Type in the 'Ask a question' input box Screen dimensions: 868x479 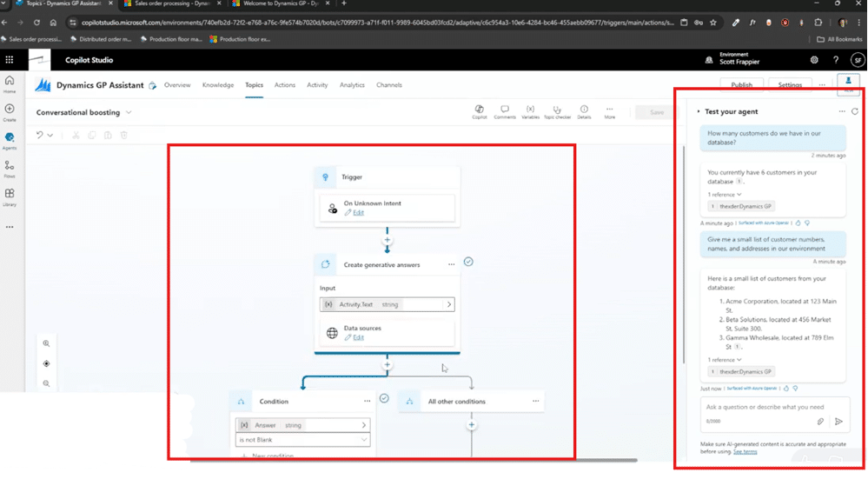pyautogui.click(x=765, y=407)
